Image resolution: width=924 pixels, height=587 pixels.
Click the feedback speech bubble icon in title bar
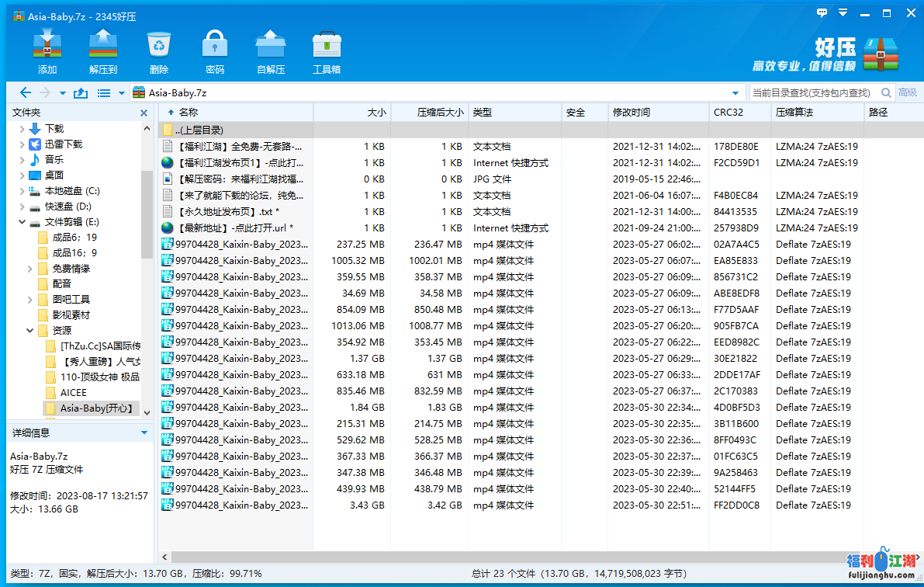coord(822,13)
